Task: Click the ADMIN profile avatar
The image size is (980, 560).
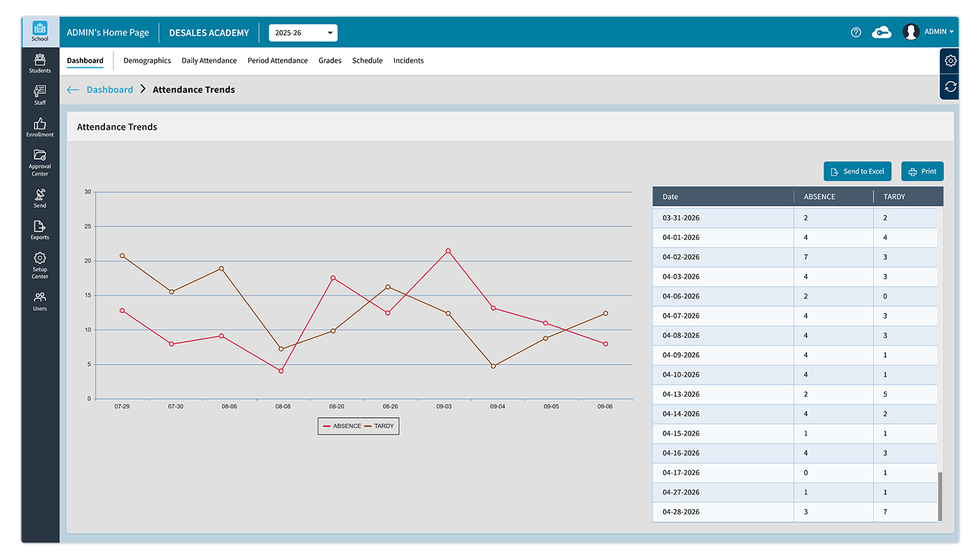Action: coord(911,31)
